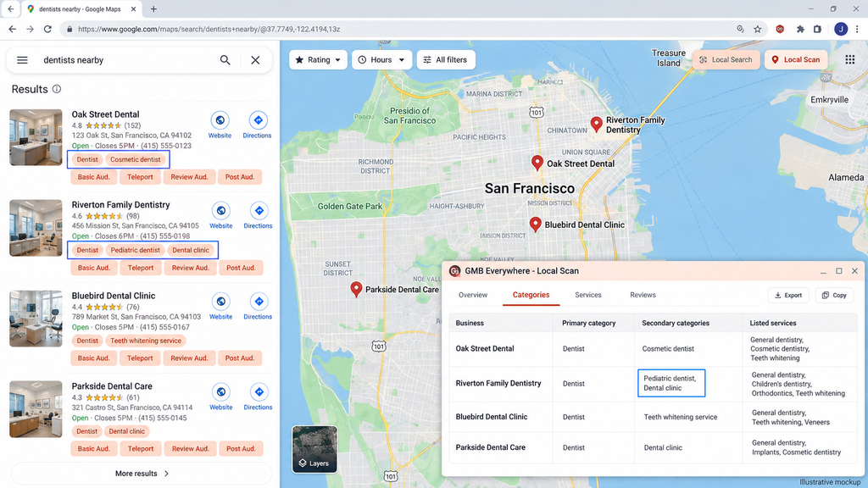The width and height of the screenshot is (868, 488).
Task: Select Bluebird Dental Clinic map pin
Action: (x=535, y=224)
